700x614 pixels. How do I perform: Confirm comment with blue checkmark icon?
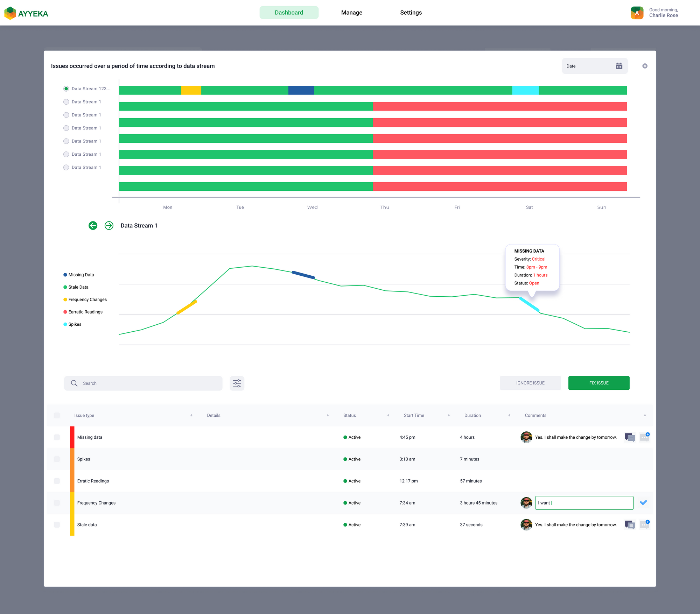pos(643,503)
